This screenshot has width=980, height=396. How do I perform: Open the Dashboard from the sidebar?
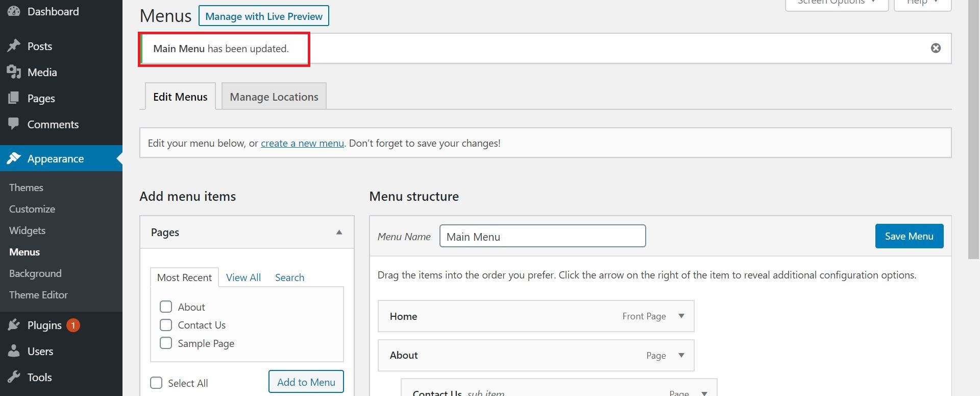point(14,11)
